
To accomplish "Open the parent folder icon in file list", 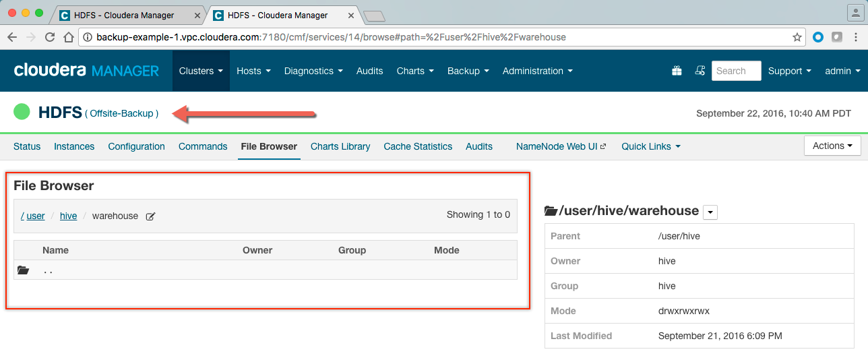I will (x=24, y=270).
